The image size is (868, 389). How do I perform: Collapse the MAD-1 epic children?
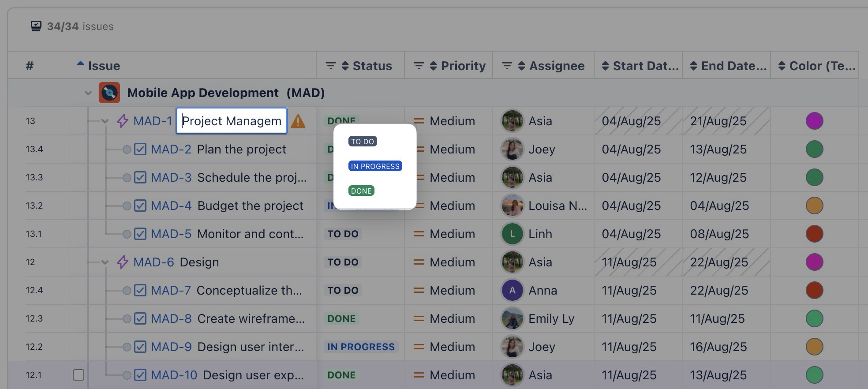click(x=105, y=121)
